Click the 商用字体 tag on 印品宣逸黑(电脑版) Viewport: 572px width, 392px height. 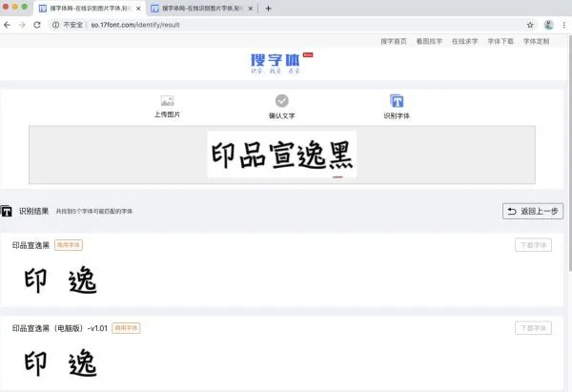tap(126, 328)
